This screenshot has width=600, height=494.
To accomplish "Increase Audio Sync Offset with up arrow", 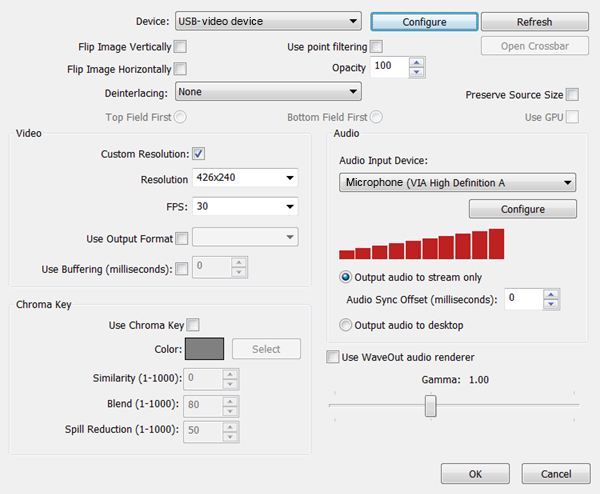I will click(x=551, y=294).
